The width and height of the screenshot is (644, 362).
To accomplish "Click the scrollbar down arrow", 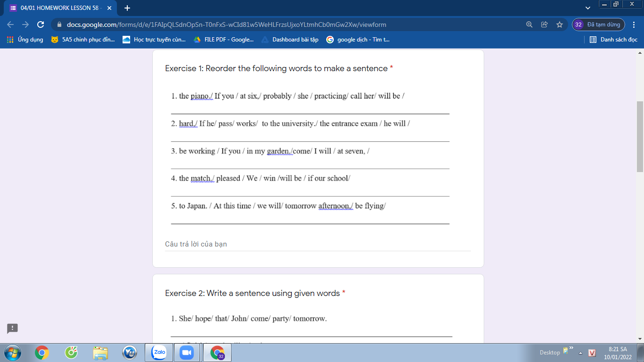I will [640, 338].
